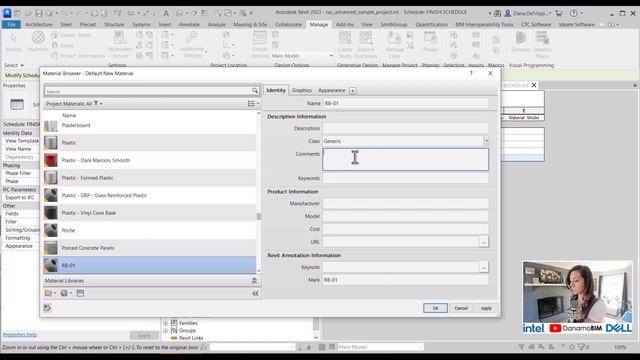Screen dimensions: 640x360
Task: Click into the Keywords field
Action: [405, 178]
